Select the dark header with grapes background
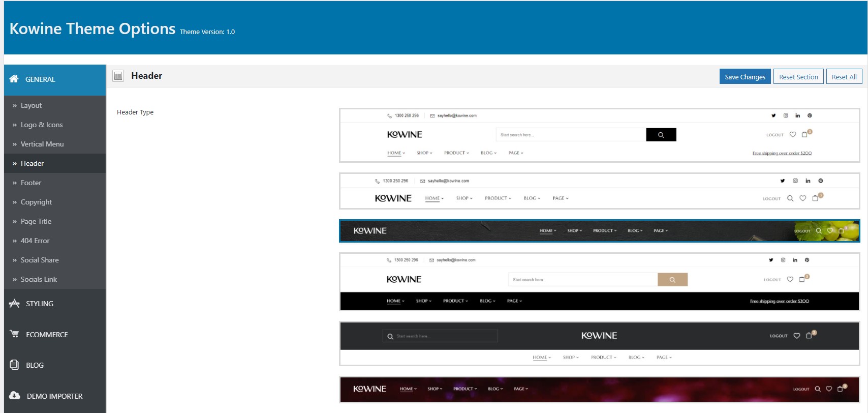868x413 pixels. (600, 231)
